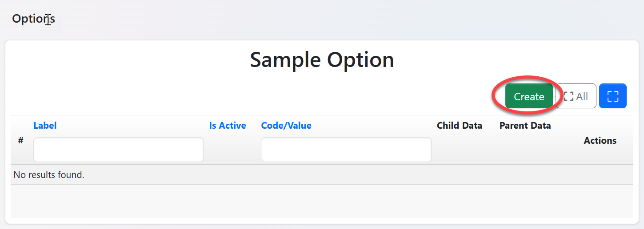Click the Parent Data column header
Screen dimensions: 644x229
tap(525, 126)
